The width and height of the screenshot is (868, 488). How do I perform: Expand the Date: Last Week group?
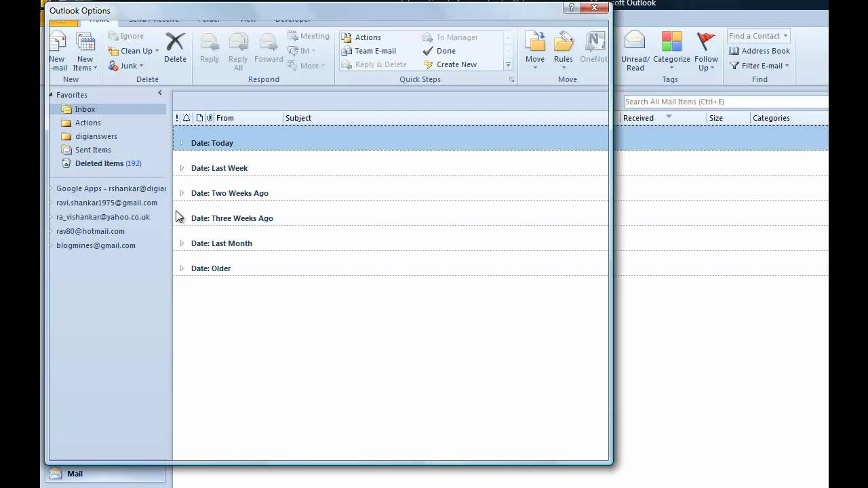[x=182, y=168]
